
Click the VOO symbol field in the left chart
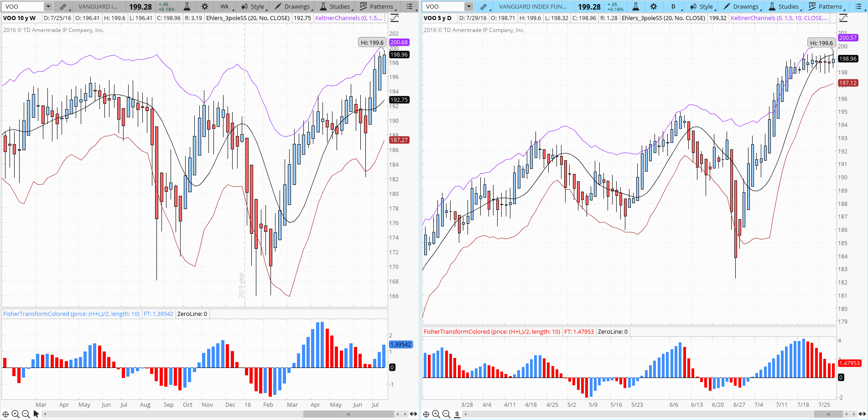[23, 7]
